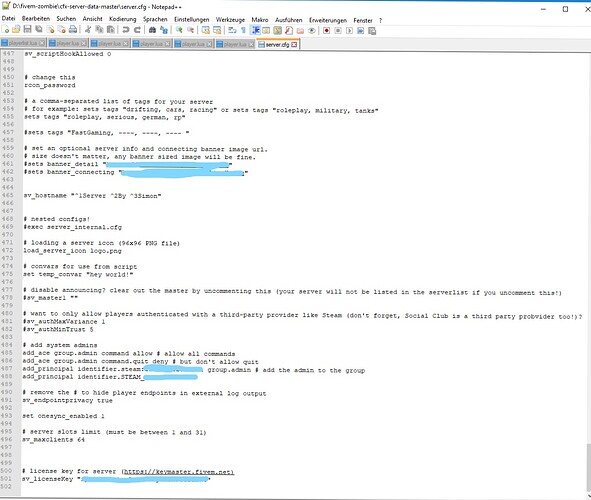Toggle synchronized horizontal scrolling
The height and width of the screenshot is (500, 591).
pyautogui.click(x=217, y=30)
